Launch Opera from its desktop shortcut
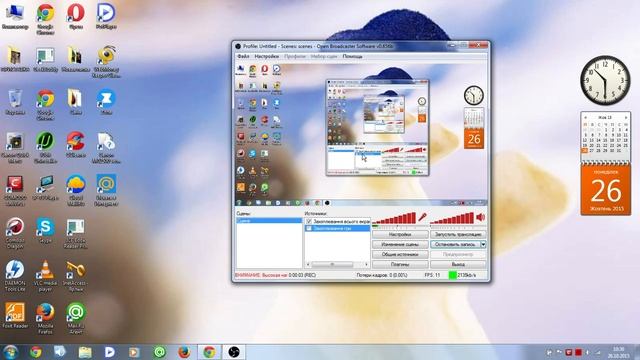Viewport: 640px width, 360px height. coord(76,17)
